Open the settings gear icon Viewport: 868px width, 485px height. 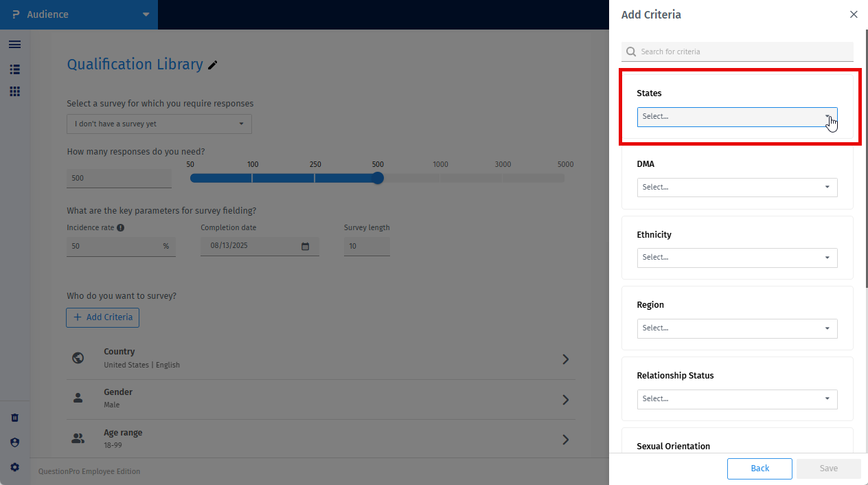(15, 467)
